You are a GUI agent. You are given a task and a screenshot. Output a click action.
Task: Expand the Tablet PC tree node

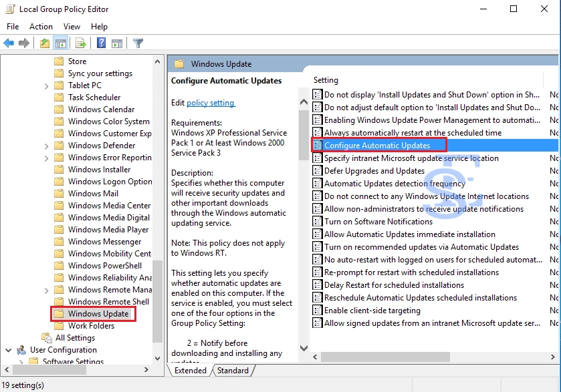point(47,85)
